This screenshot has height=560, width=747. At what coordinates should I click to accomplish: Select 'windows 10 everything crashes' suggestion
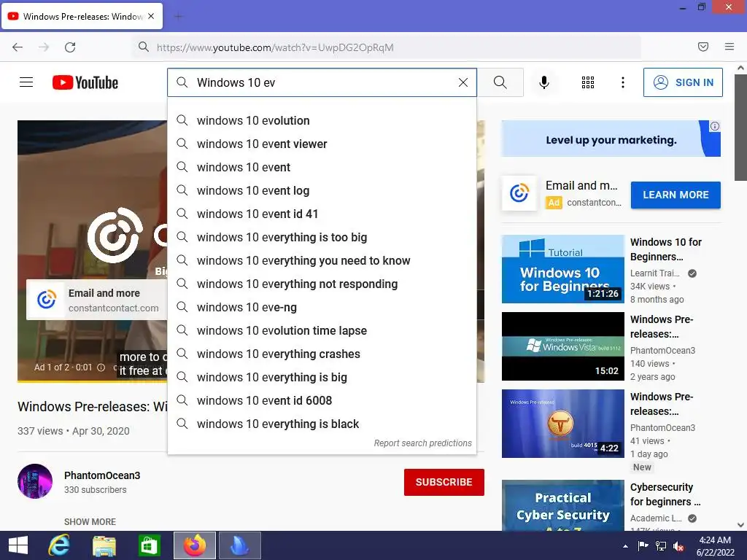pos(322,354)
